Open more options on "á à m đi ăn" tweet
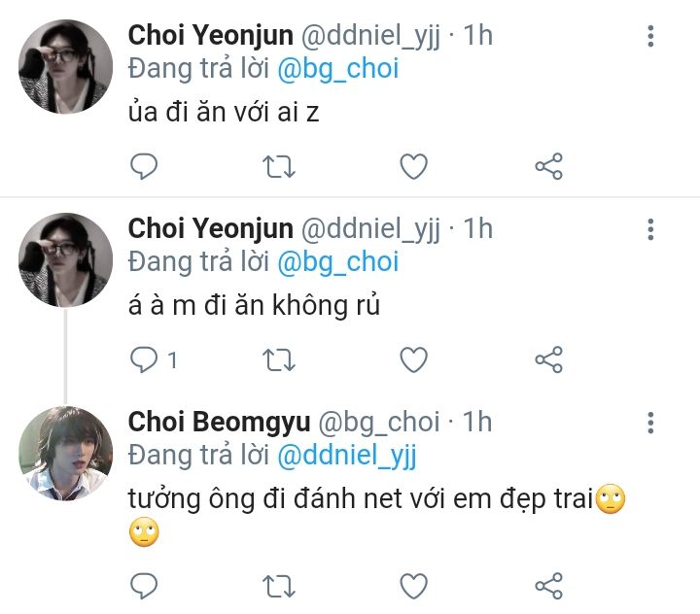This screenshot has height=614, width=700. point(650,229)
